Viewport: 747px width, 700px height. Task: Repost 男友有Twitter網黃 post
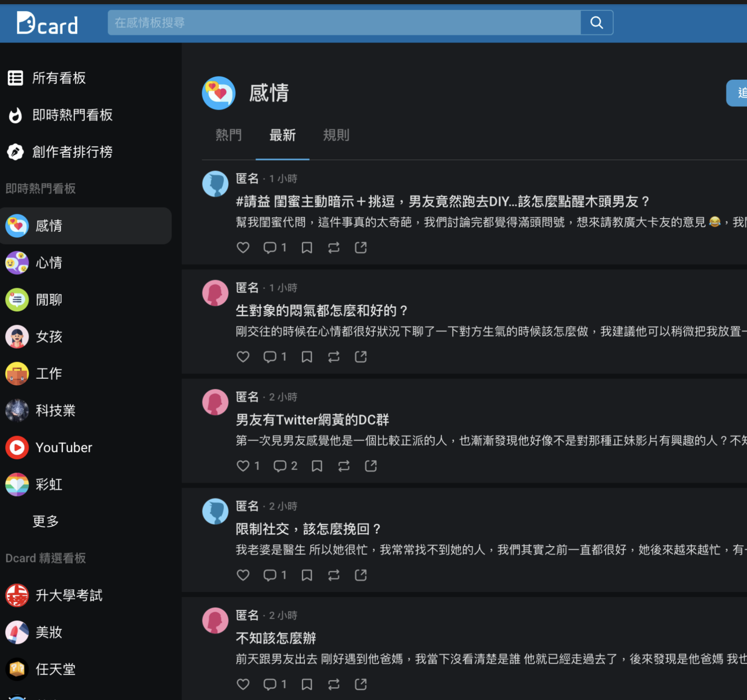click(x=344, y=466)
